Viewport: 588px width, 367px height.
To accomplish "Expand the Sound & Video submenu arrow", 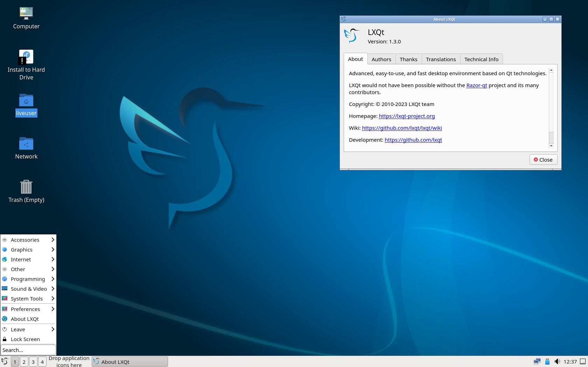I will (x=53, y=289).
